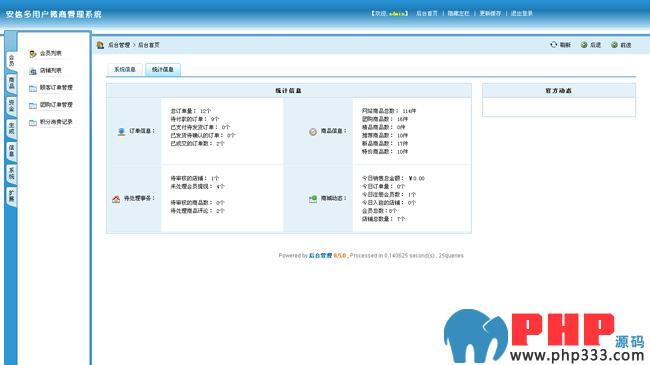Click the 刷新 refresh icon
Image resolution: width=650 pixels, height=365 pixels.
(553, 44)
